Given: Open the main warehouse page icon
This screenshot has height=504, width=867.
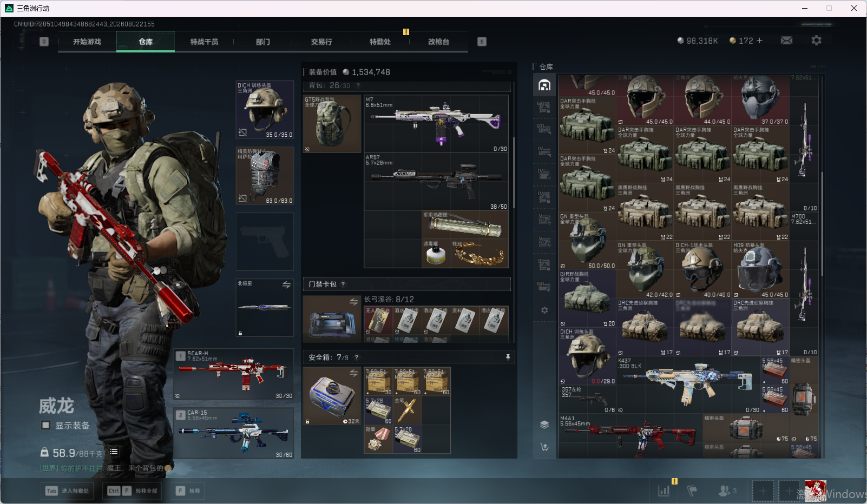Looking at the screenshot, I should click(x=544, y=85).
